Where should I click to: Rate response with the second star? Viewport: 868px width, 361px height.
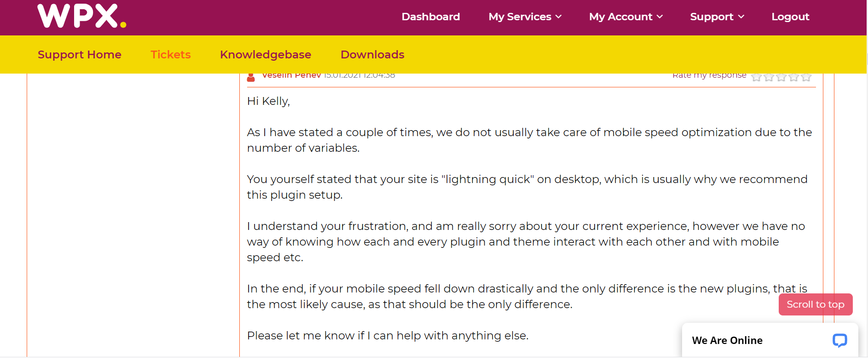[x=769, y=77]
